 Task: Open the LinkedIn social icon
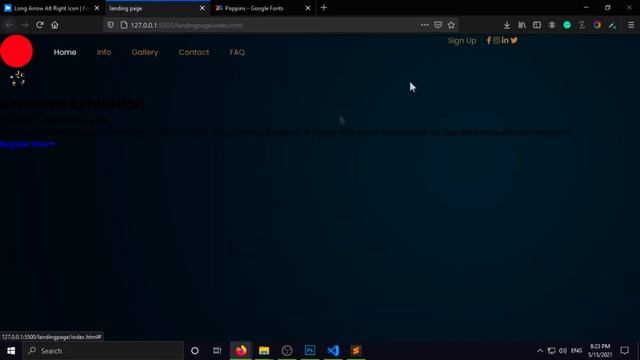point(505,40)
